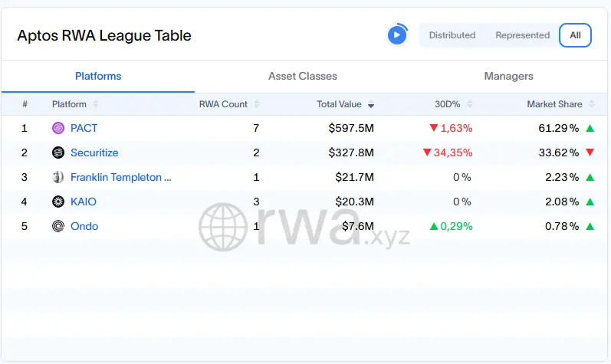Sort by RWA Count column arrows

[x=257, y=104]
